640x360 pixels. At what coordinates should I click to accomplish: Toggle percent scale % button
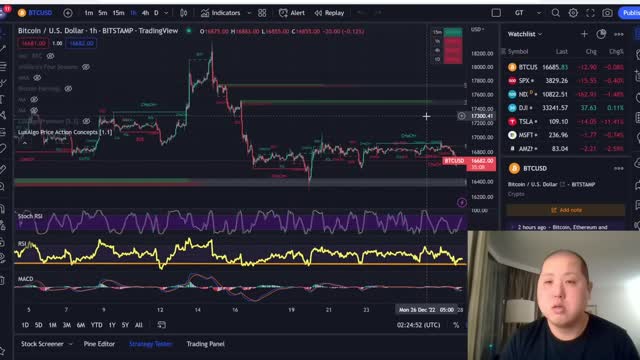click(456, 325)
